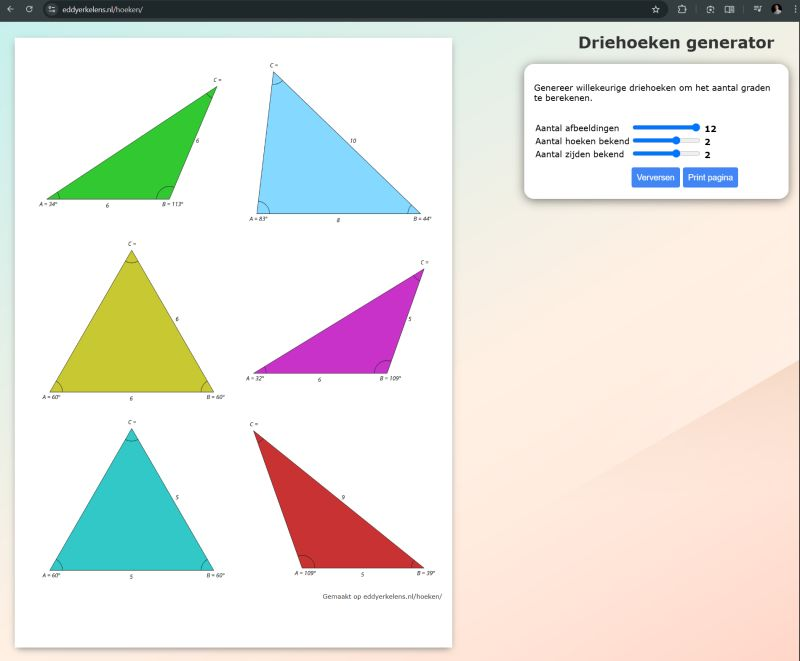Open the site information icon in address bar
Image resolution: width=800 pixels, height=661 pixels.
[52, 9]
